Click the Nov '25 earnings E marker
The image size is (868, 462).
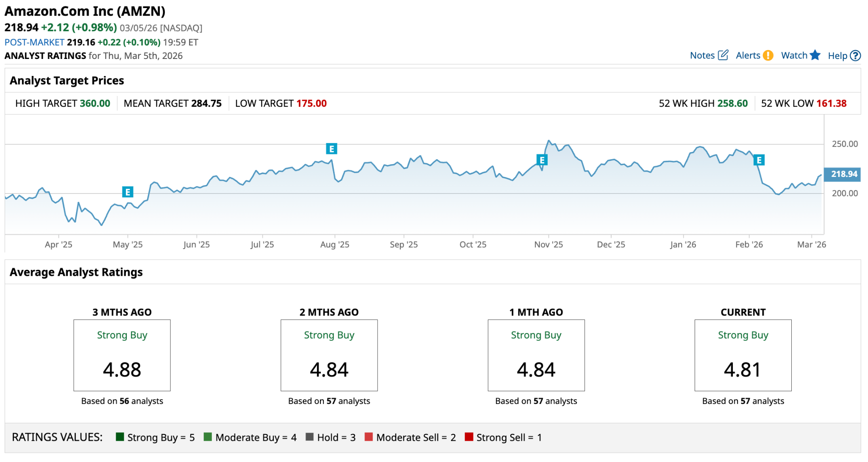pyautogui.click(x=542, y=160)
